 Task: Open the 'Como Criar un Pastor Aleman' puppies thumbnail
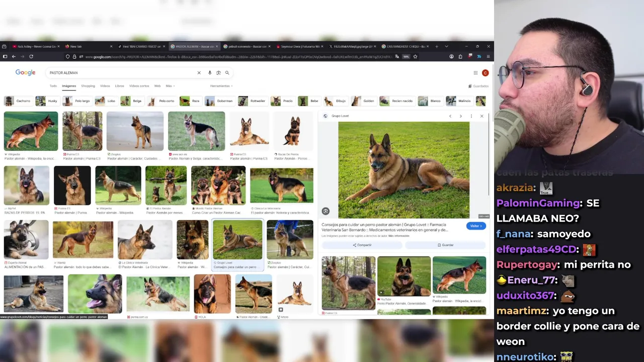point(218,186)
